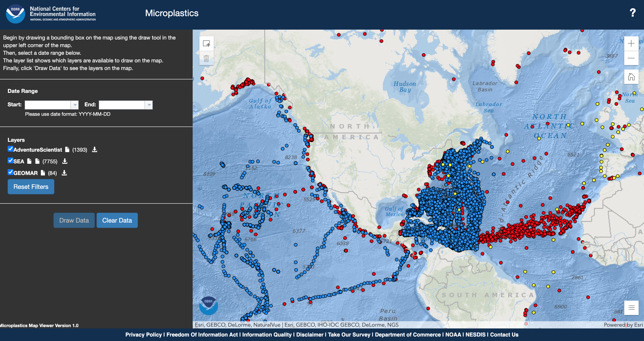
Task: Uncheck the AdventureScientist layer checkbox
Action: click(10, 149)
